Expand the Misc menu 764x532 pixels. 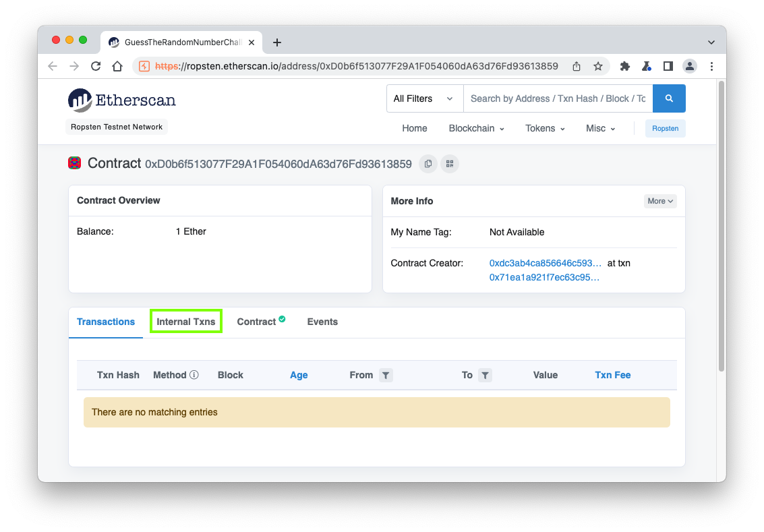click(600, 128)
